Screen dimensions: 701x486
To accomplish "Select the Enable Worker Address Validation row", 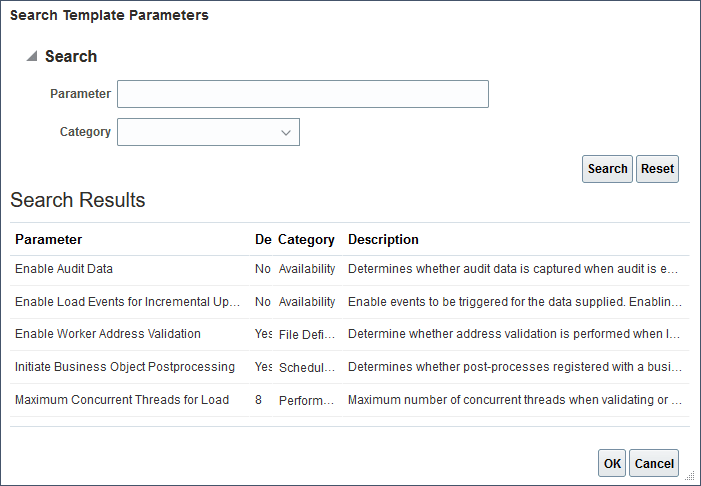I will [x=108, y=334].
